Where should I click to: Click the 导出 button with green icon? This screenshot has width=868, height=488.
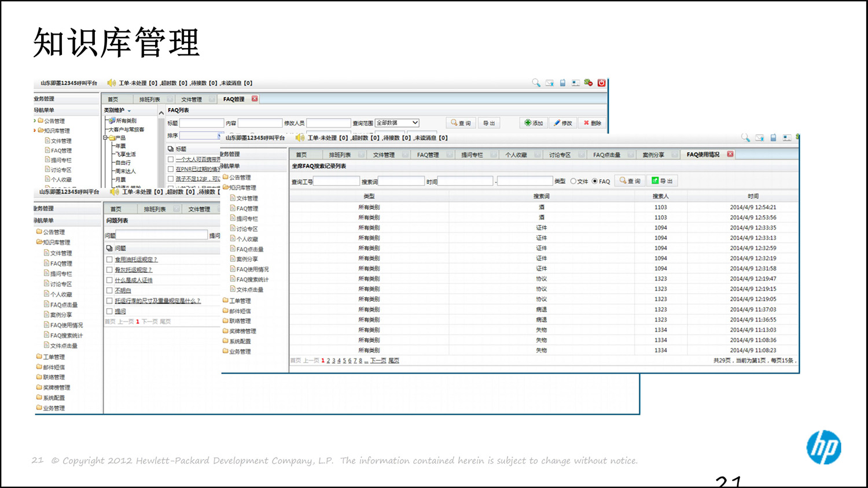pos(662,181)
